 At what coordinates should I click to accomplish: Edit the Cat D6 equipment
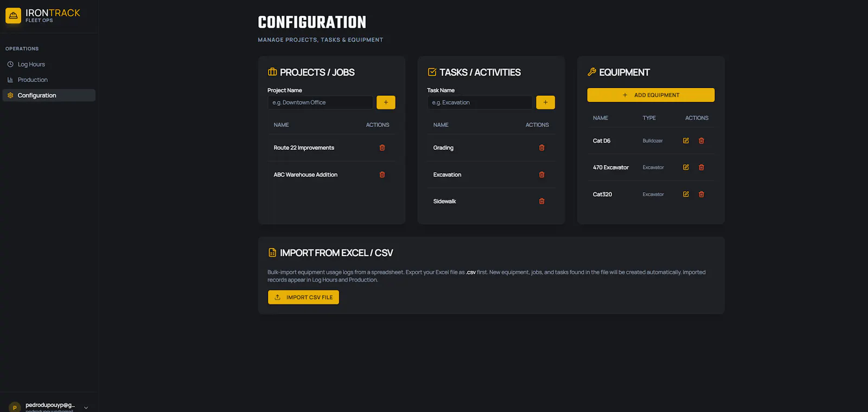click(686, 141)
